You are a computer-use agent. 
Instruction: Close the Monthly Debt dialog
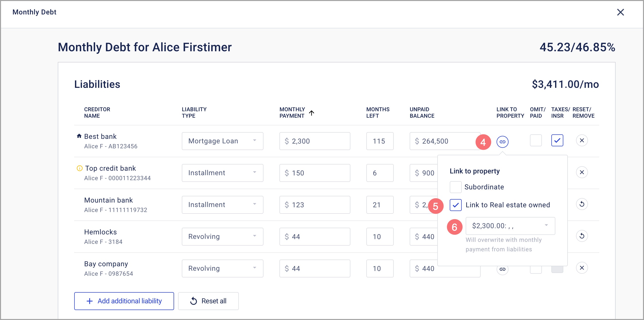click(x=620, y=12)
